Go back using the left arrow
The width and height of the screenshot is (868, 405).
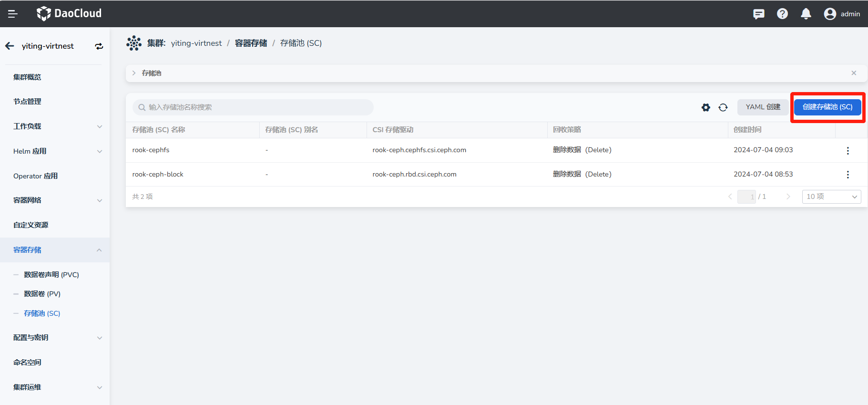[x=10, y=46]
